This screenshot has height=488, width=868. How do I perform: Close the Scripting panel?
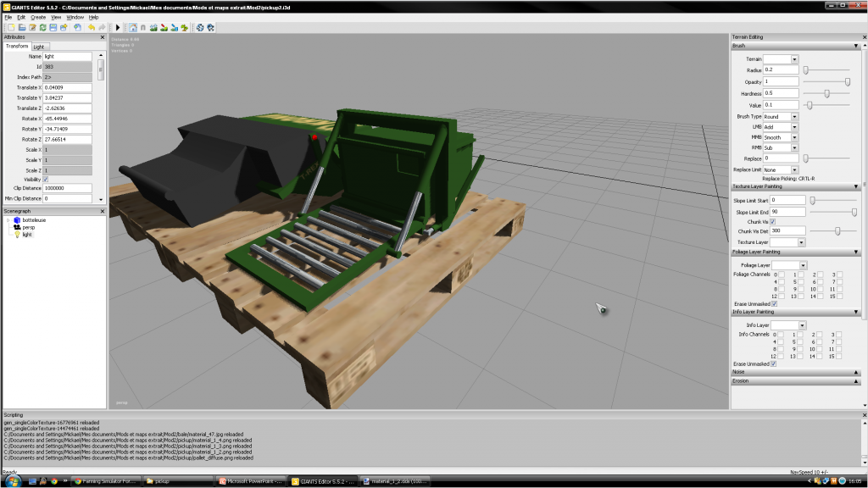(864, 414)
